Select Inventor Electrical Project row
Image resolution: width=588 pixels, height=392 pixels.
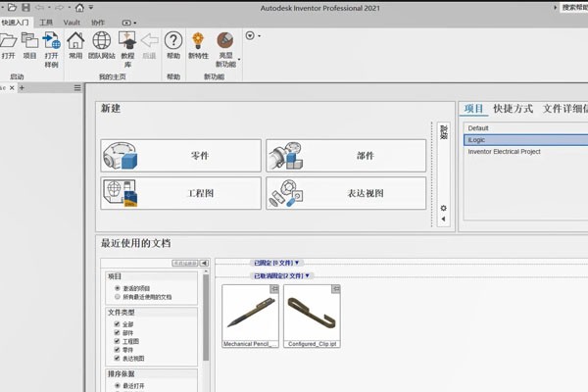[525, 152]
